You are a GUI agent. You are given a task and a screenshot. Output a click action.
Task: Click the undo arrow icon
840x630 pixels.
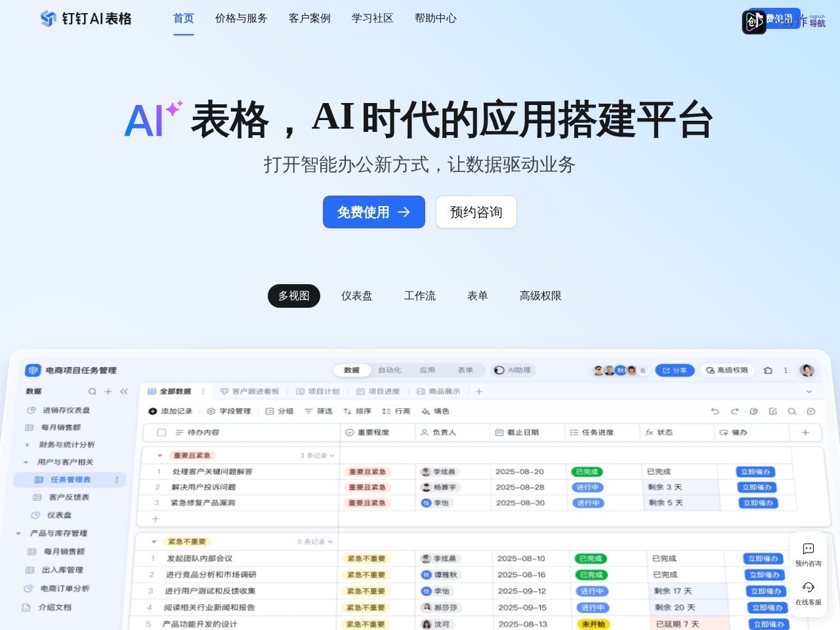[x=715, y=411]
